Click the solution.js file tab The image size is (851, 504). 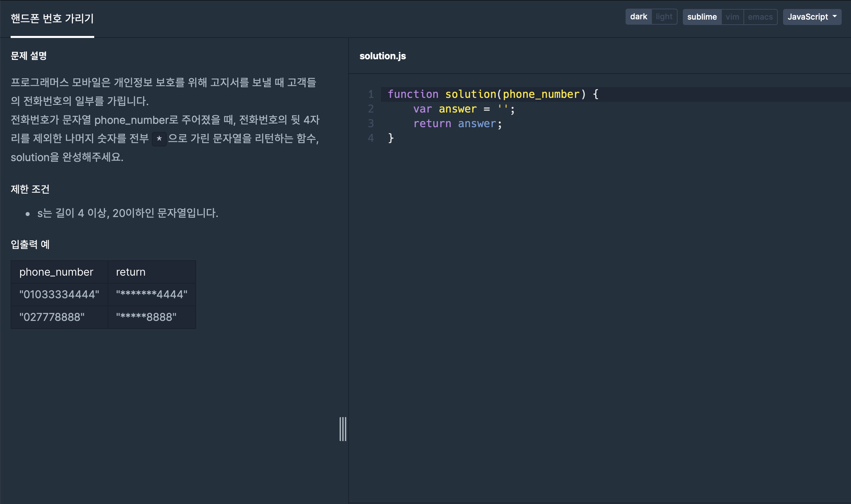(382, 56)
